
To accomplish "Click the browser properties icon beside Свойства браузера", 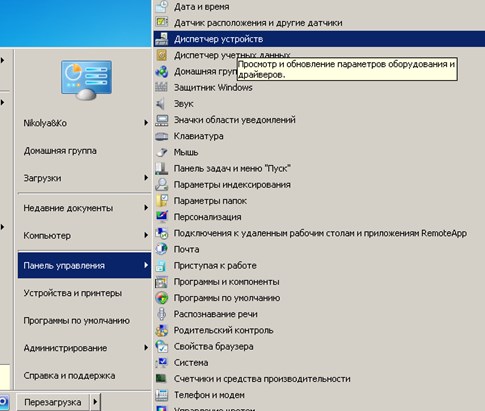I will (x=162, y=347).
